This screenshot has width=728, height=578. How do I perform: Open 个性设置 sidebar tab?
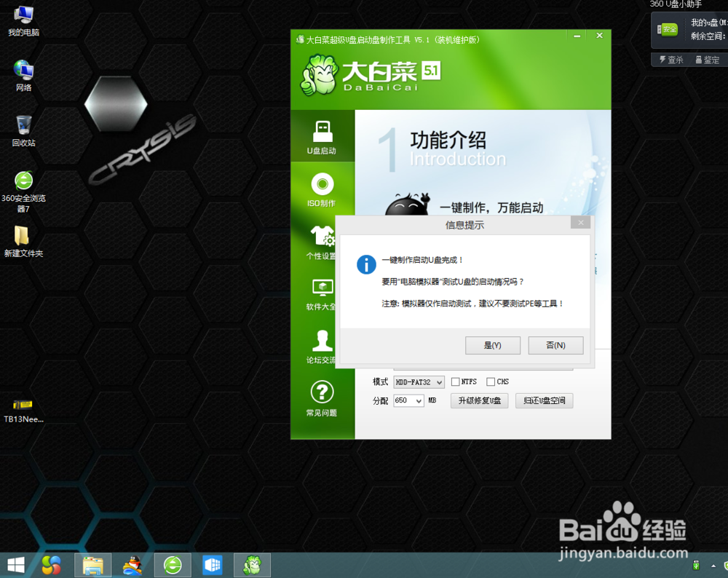(321, 242)
